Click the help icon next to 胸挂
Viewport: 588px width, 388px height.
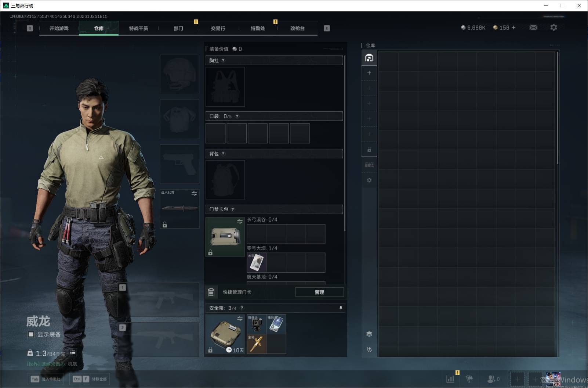(223, 61)
